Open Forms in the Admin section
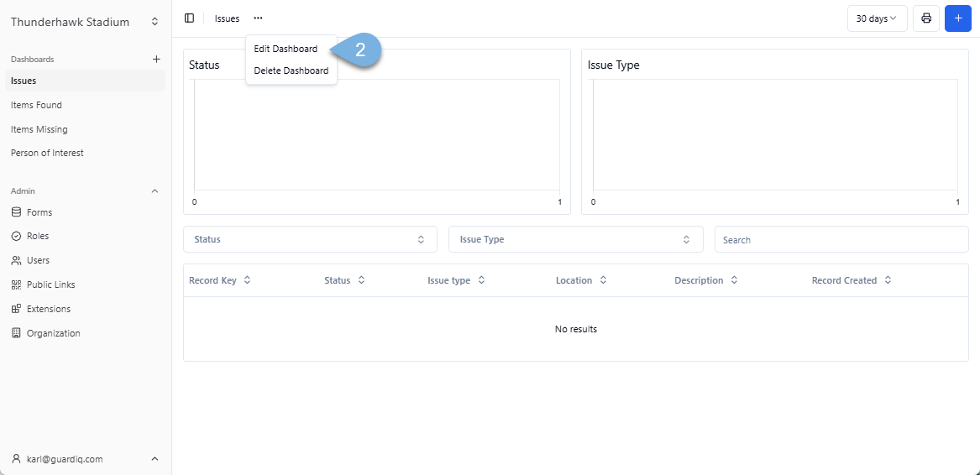Viewport: 980px width, 475px height. pyautogui.click(x=39, y=212)
